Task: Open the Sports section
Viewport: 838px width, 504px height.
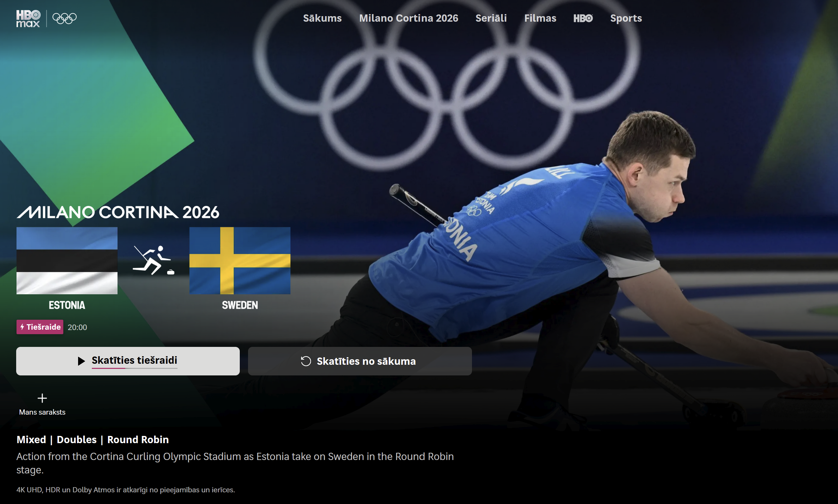Action: coord(626,18)
